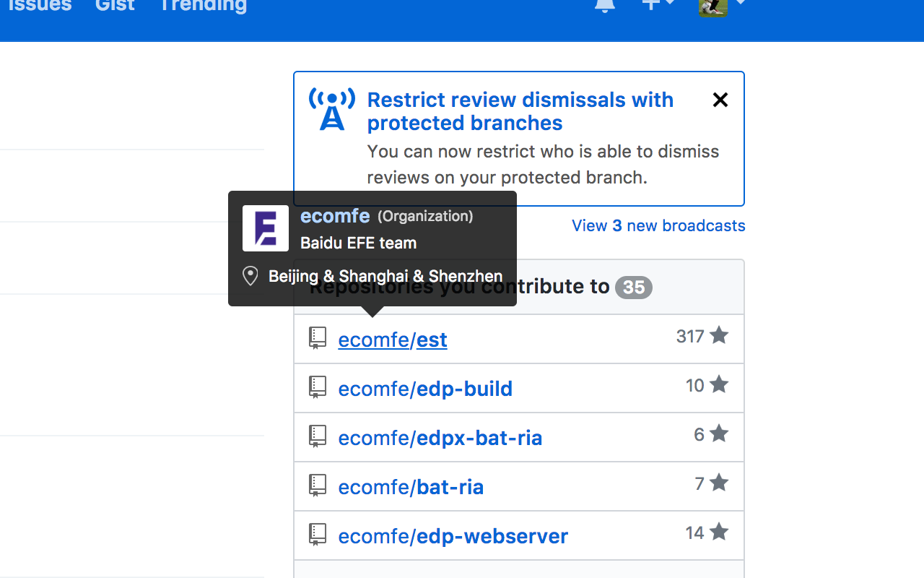The height and width of the screenshot is (578, 924).
Task: Click repo icon beside ecomfe/bat-ria
Action: (x=318, y=486)
